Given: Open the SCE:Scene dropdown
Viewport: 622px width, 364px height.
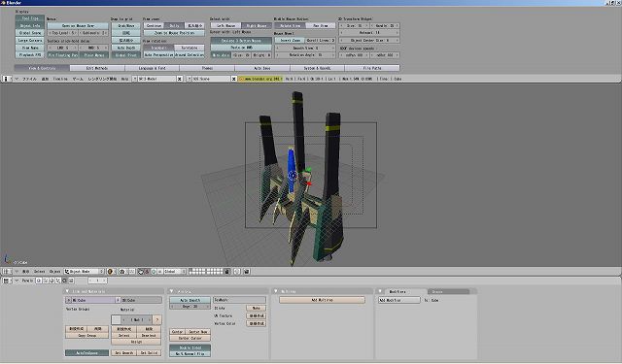Looking at the screenshot, I should 190,79.
